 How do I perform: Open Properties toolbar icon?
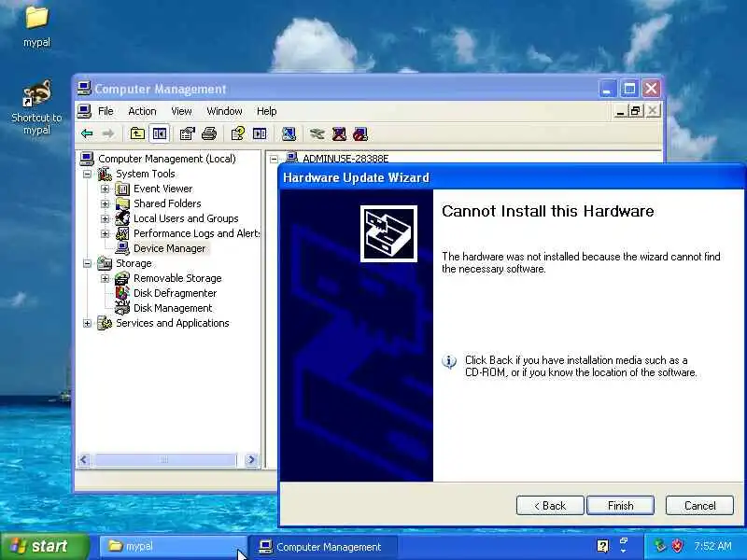[x=187, y=133]
